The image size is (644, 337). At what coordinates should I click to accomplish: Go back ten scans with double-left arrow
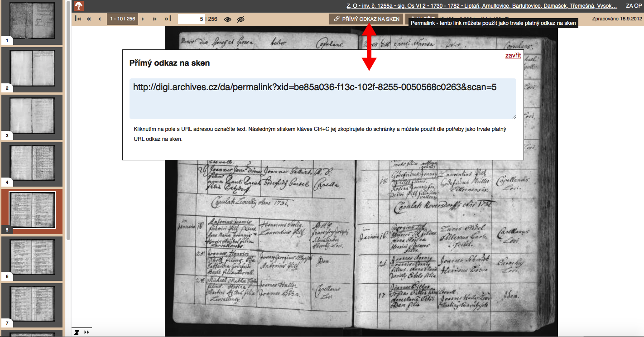click(89, 19)
